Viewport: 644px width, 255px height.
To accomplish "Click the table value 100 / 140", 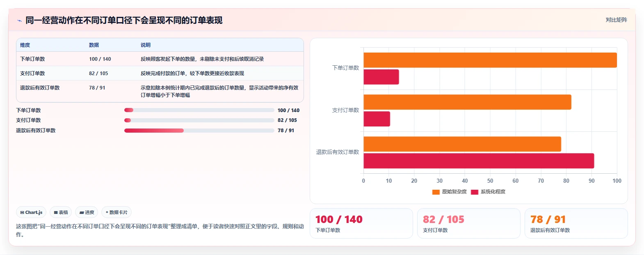I will tap(100, 59).
